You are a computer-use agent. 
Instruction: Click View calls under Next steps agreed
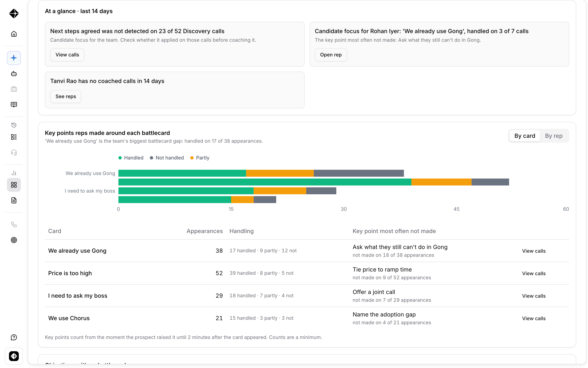[67, 55]
